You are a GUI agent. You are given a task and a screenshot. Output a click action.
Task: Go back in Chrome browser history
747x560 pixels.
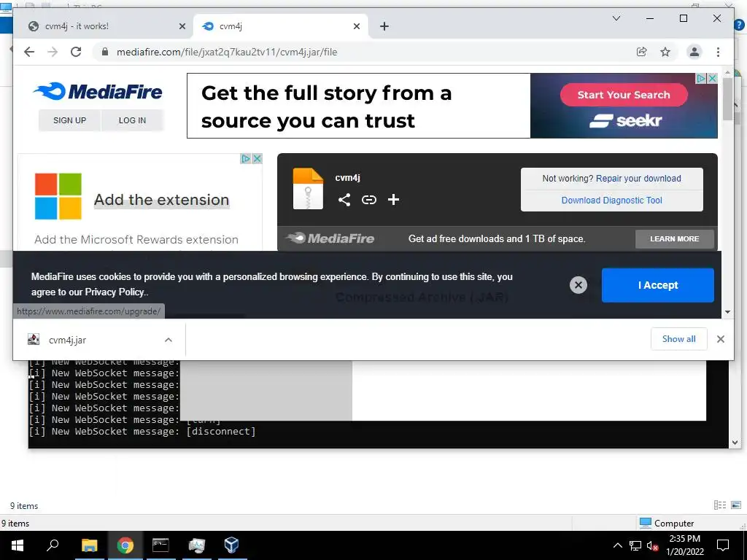click(29, 52)
